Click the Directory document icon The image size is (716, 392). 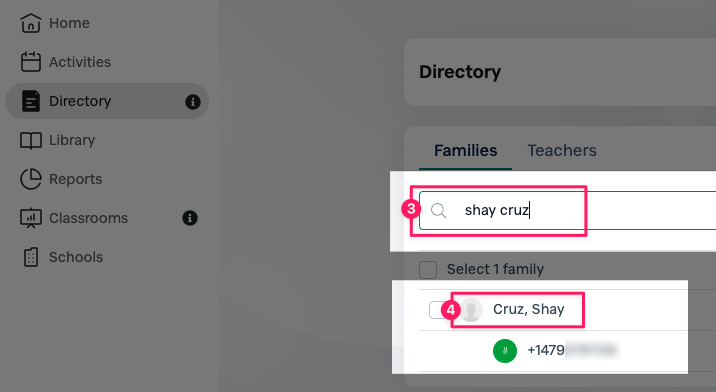point(31,101)
